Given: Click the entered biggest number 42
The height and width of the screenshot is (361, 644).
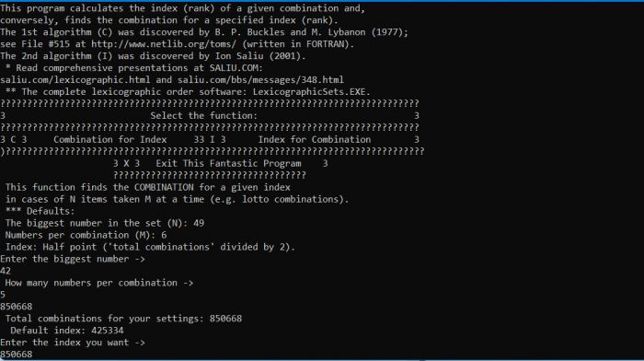Looking at the screenshot, I should [x=6, y=271].
